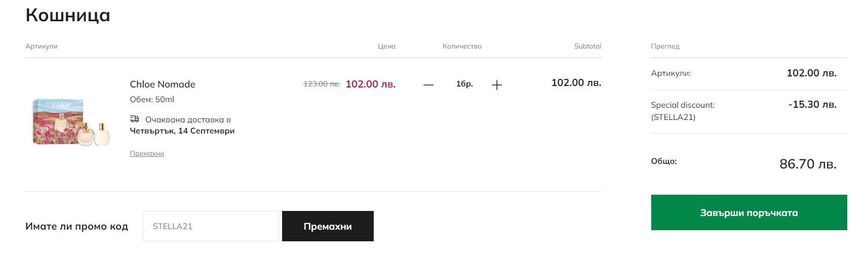Click the red sale price 102.00 лв.
The height and width of the screenshot is (259, 868).
(370, 84)
